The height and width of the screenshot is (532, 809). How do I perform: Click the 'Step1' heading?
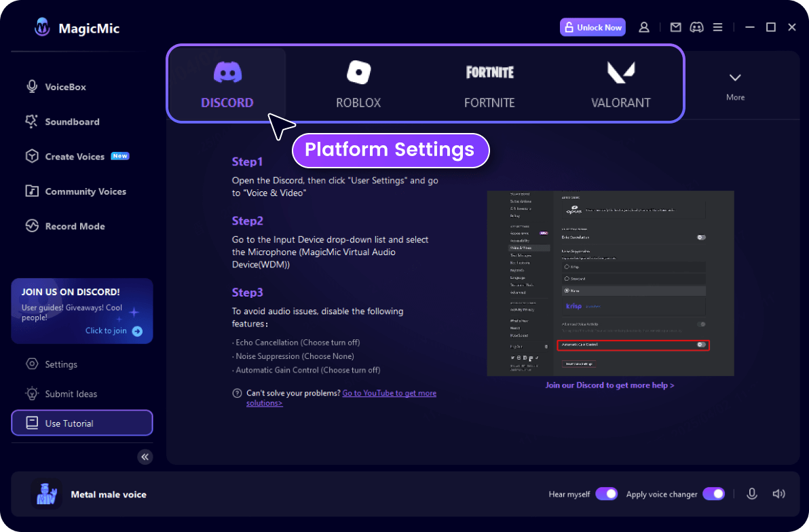coord(247,161)
